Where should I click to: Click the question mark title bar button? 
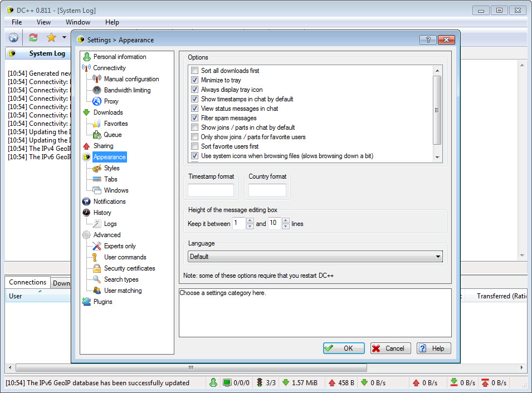[x=428, y=40]
